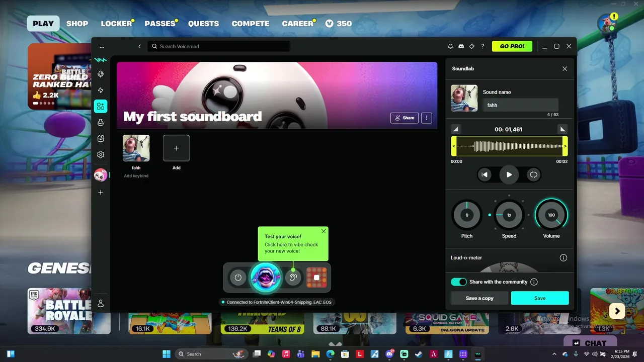Toggle Hear myself ear icon

[x=293, y=277]
